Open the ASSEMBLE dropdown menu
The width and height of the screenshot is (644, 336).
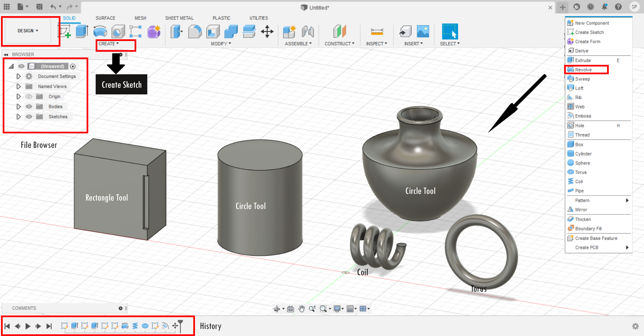[x=298, y=44]
